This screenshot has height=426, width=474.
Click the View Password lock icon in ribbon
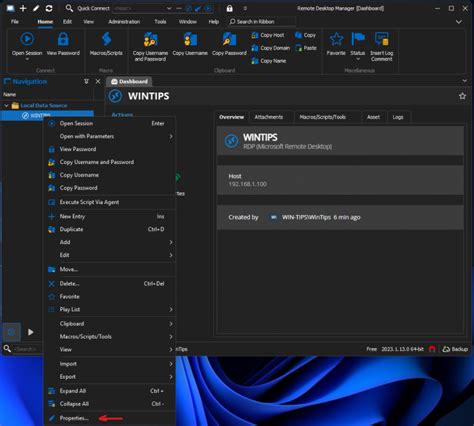pyautogui.click(x=63, y=39)
